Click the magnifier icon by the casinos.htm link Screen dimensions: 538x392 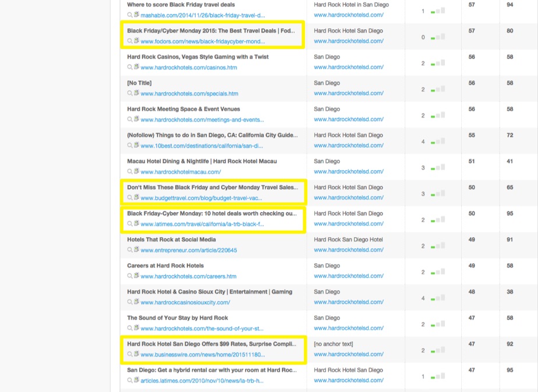(x=130, y=67)
